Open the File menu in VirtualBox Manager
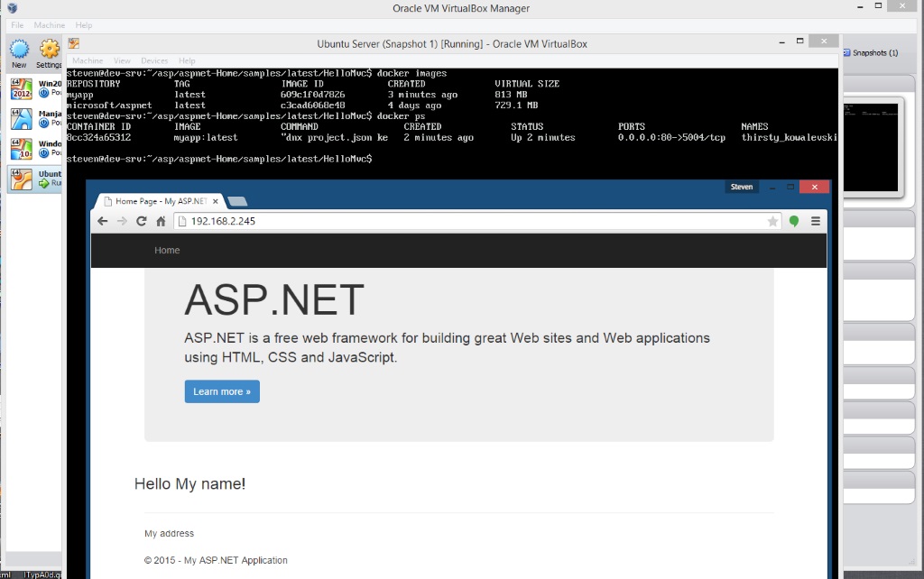This screenshot has height=579, width=924. 17,25
